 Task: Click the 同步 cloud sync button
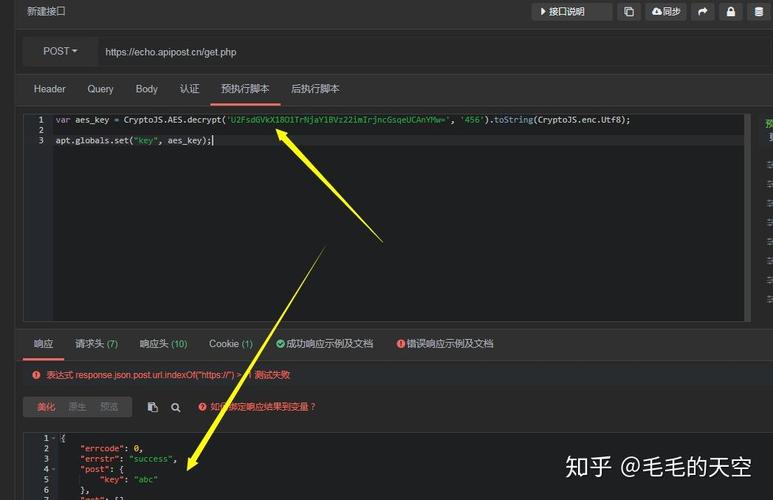click(666, 11)
